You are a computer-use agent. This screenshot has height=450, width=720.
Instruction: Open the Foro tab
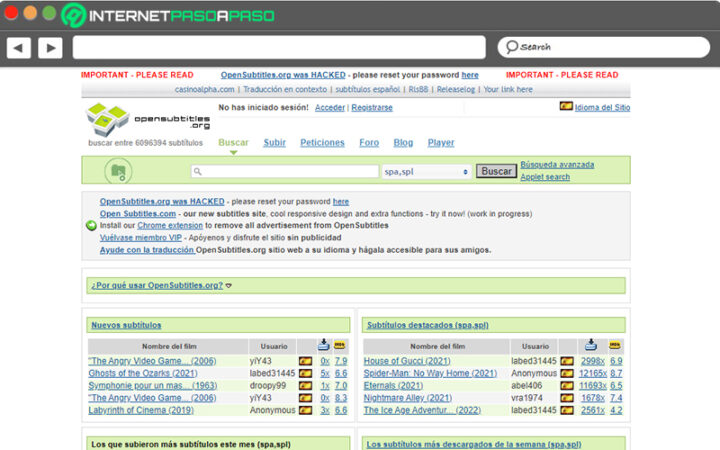[x=369, y=143]
